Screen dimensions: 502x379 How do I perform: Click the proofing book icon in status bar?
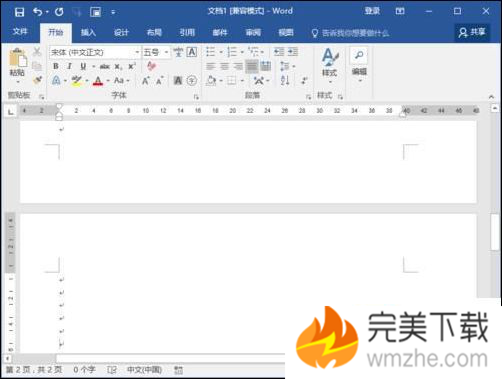112,370
